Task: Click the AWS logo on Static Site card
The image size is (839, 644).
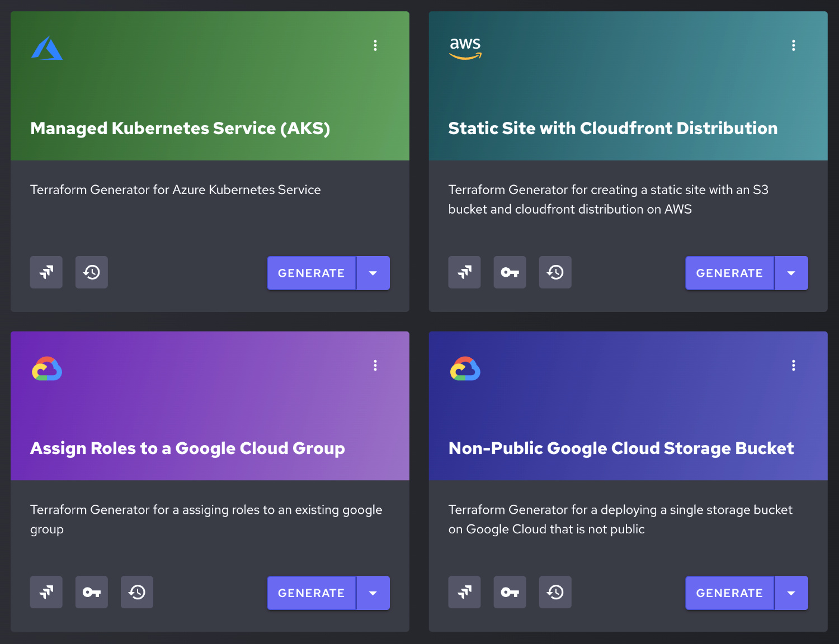Action: pyautogui.click(x=465, y=48)
